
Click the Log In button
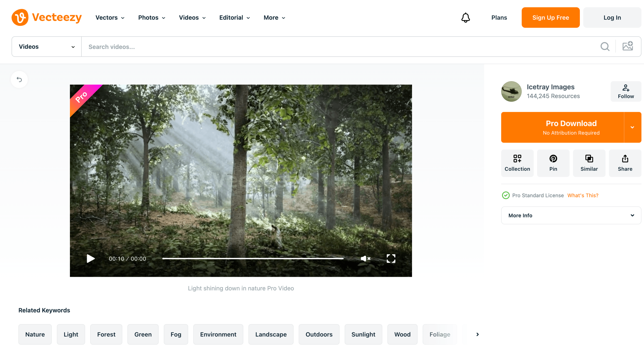[x=612, y=18]
